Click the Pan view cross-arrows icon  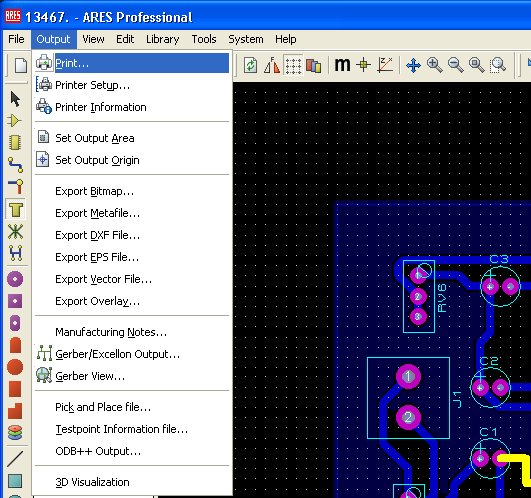coord(413,65)
